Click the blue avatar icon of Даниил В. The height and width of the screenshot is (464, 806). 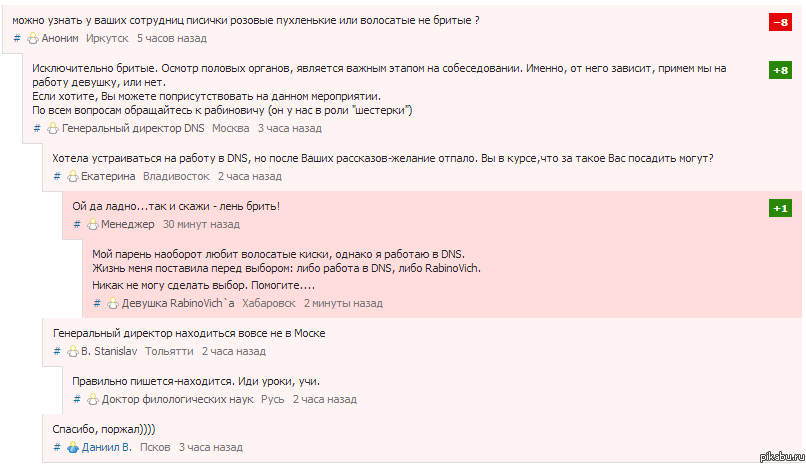coord(73,448)
